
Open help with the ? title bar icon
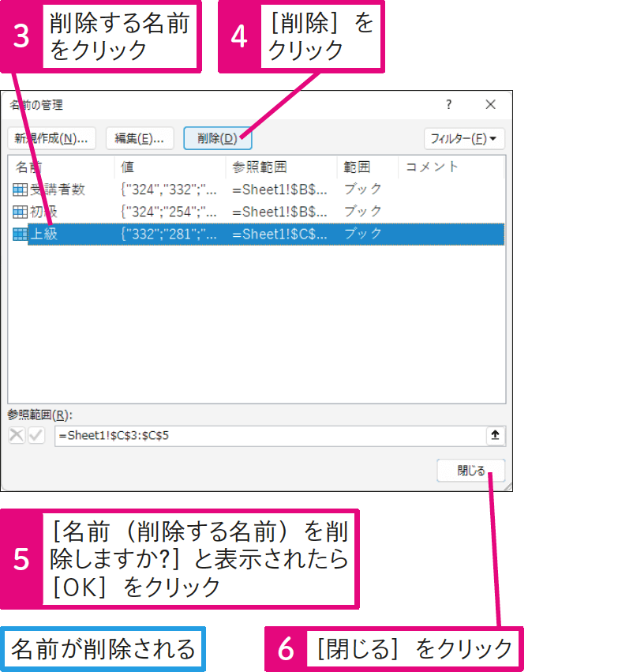(x=448, y=104)
